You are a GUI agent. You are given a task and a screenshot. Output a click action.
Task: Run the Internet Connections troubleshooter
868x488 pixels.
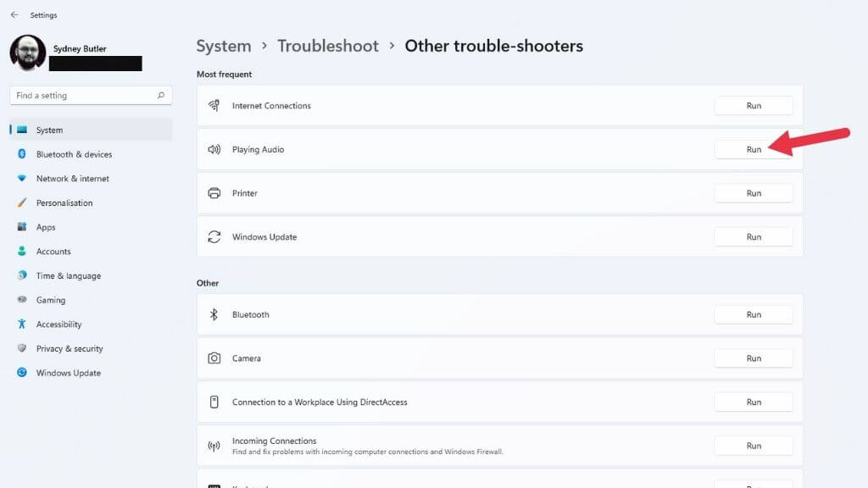(753, 106)
